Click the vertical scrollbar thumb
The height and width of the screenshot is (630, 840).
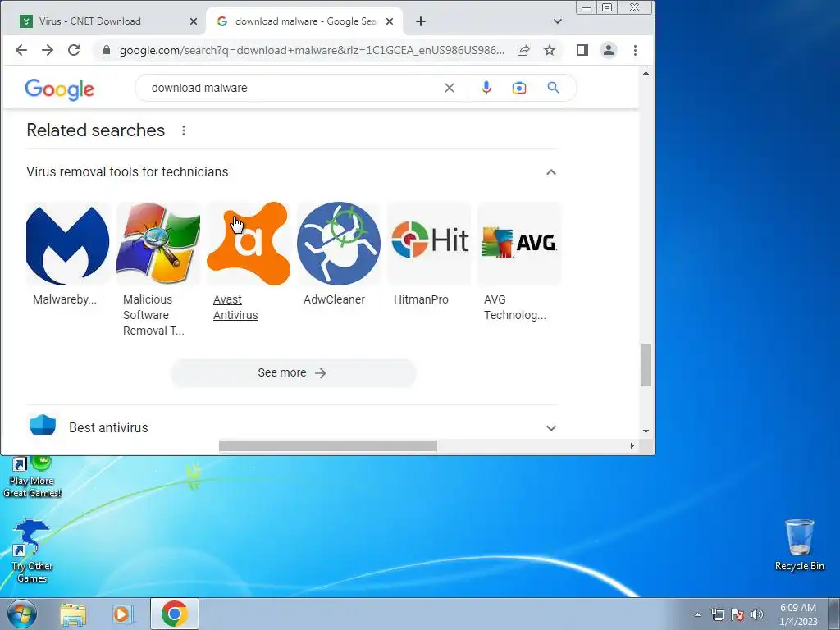pyautogui.click(x=646, y=365)
